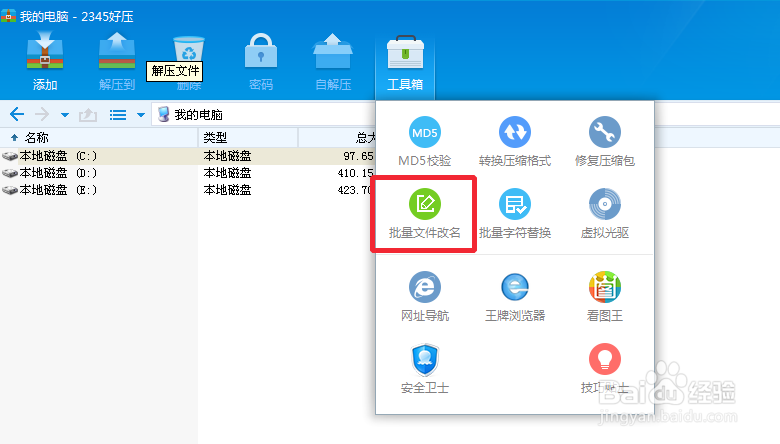This screenshot has width=780, height=444.
Task: Click the 2345好压 app icon in title bar
Action: 8,16
